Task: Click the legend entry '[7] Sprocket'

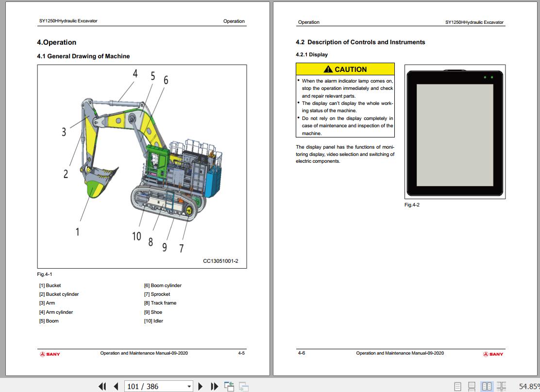Action: coord(157,294)
